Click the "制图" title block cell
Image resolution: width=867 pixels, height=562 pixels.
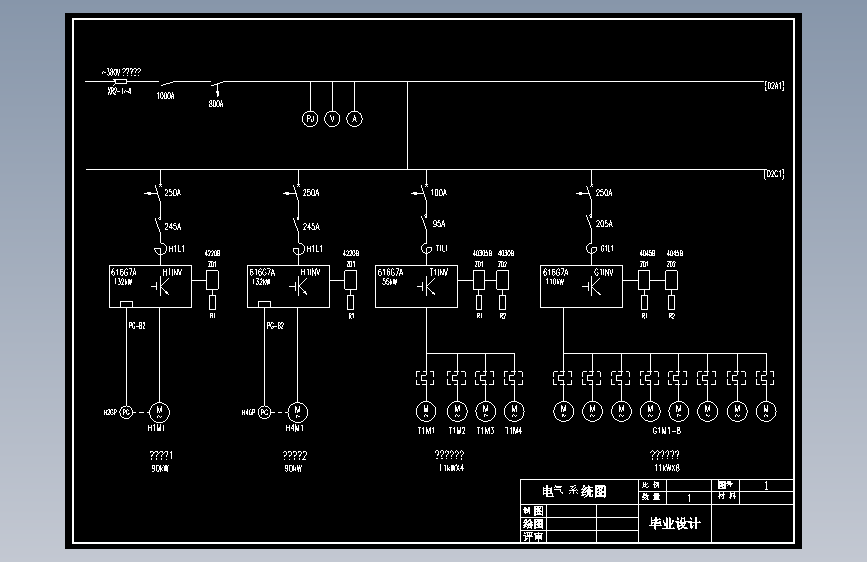534,511
